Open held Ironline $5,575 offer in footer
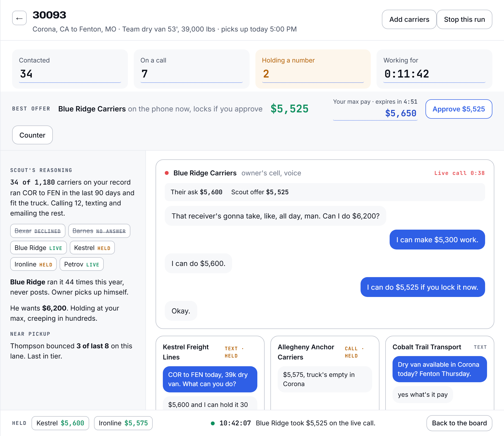This screenshot has width=504, height=436. point(123,423)
